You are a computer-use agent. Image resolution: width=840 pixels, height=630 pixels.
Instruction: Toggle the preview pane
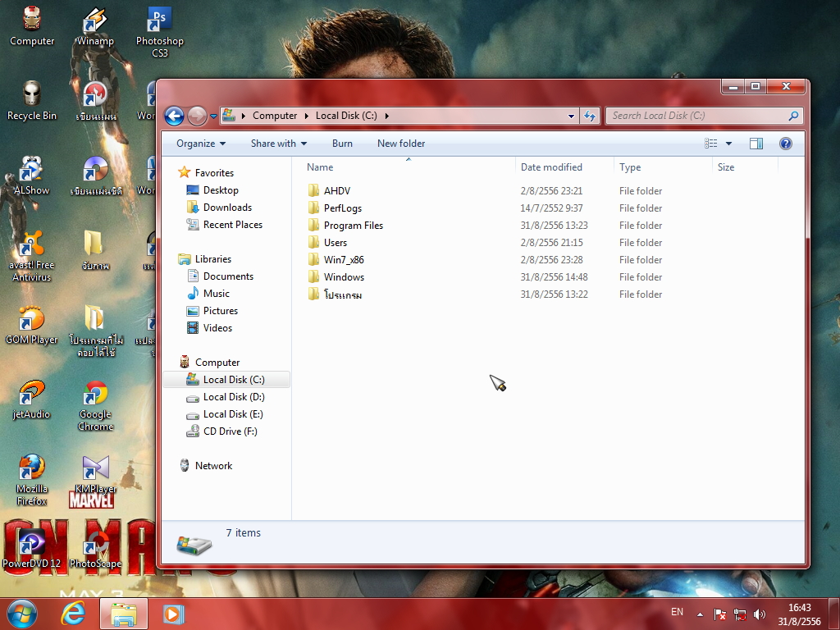pos(756,144)
